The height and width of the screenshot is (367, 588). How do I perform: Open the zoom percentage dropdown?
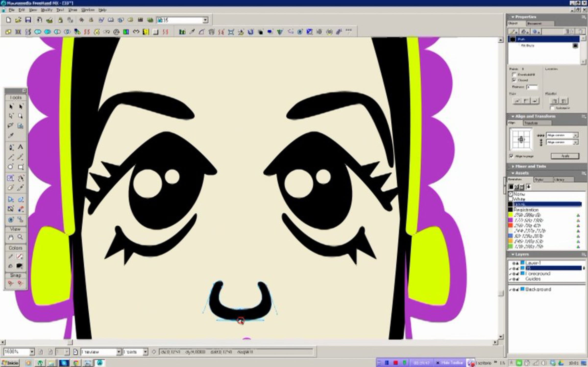tap(32, 352)
